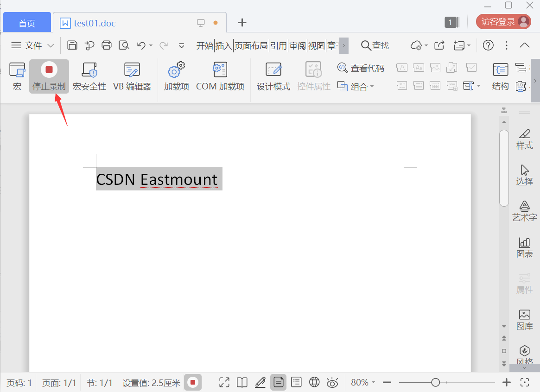This screenshot has height=392, width=540.
Task: Open the 结构 structure button
Action: click(x=500, y=76)
